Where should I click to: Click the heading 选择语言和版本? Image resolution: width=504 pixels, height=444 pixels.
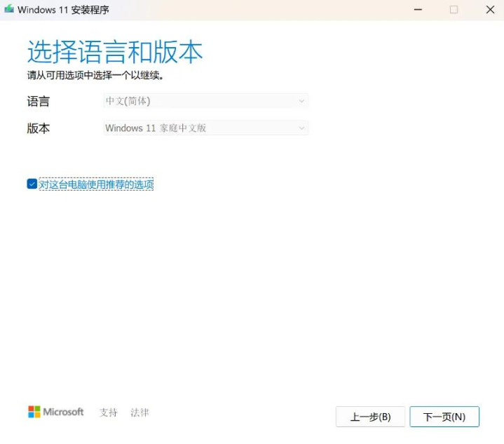coord(115,52)
